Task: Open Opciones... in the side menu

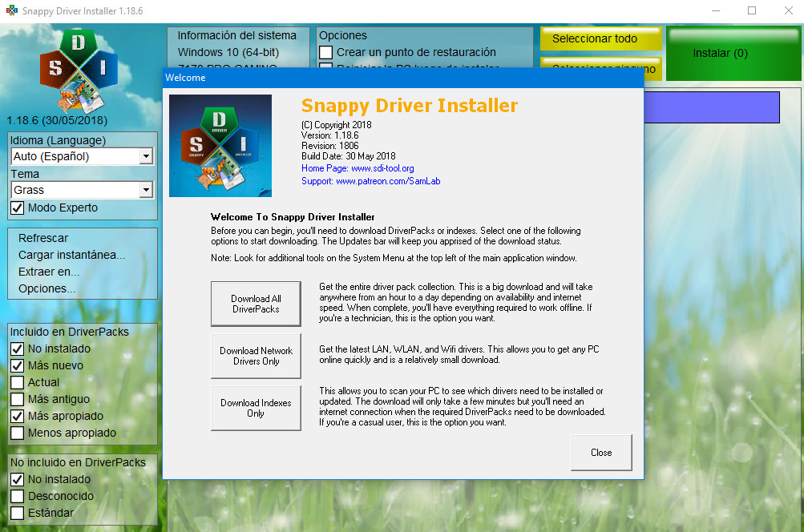Action: pos(46,289)
